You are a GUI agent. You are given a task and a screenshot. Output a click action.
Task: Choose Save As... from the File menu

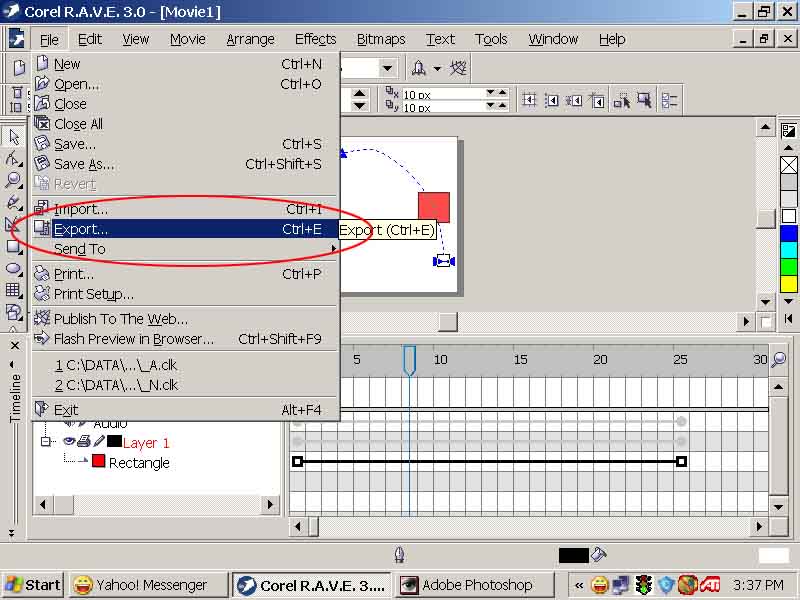(185, 164)
